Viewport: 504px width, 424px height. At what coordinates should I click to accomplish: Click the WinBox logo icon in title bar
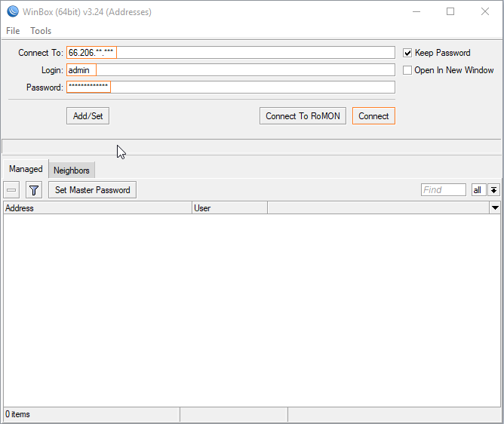click(x=13, y=11)
